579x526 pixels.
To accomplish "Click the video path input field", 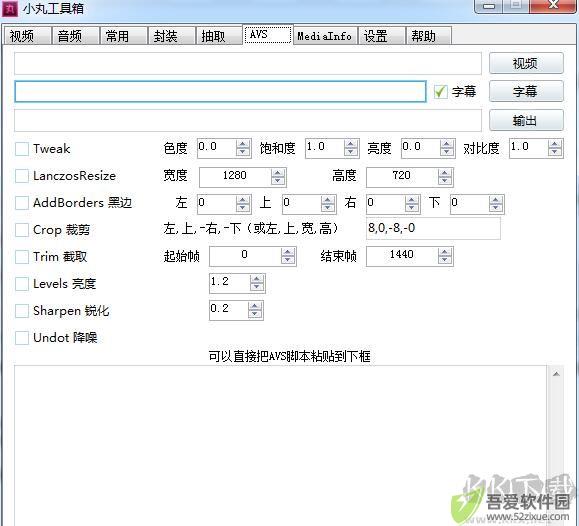I will (x=248, y=63).
